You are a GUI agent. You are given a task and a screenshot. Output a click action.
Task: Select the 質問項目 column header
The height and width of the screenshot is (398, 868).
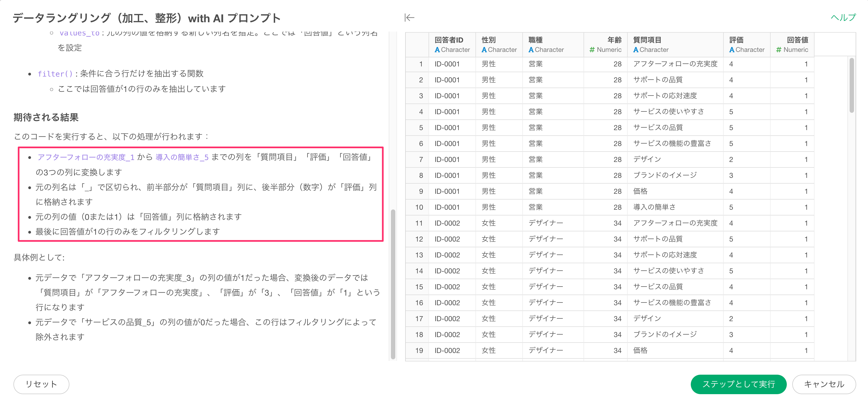click(x=647, y=40)
